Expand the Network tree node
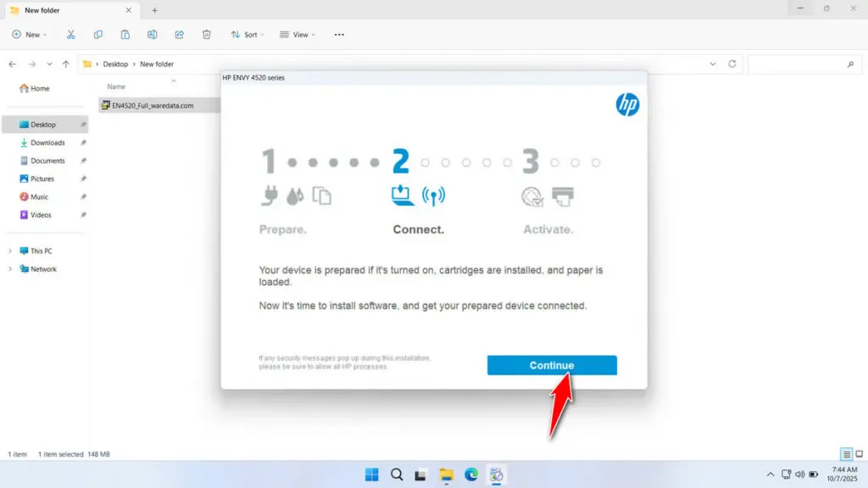868x488 pixels. coord(10,269)
